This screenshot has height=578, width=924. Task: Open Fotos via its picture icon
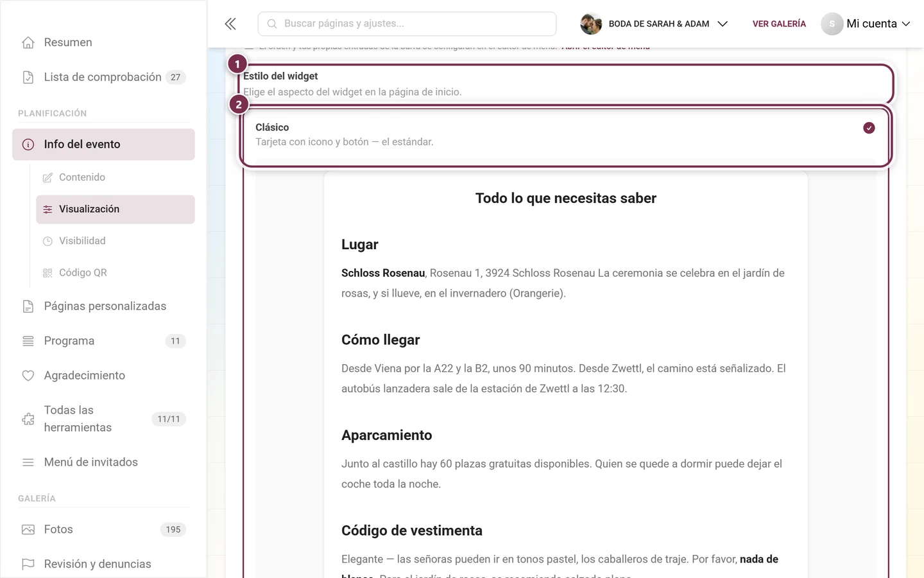[x=28, y=530]
